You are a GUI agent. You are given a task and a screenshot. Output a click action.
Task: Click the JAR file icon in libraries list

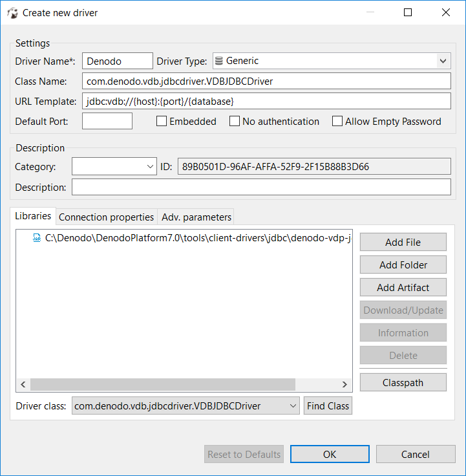coord(37,238)
